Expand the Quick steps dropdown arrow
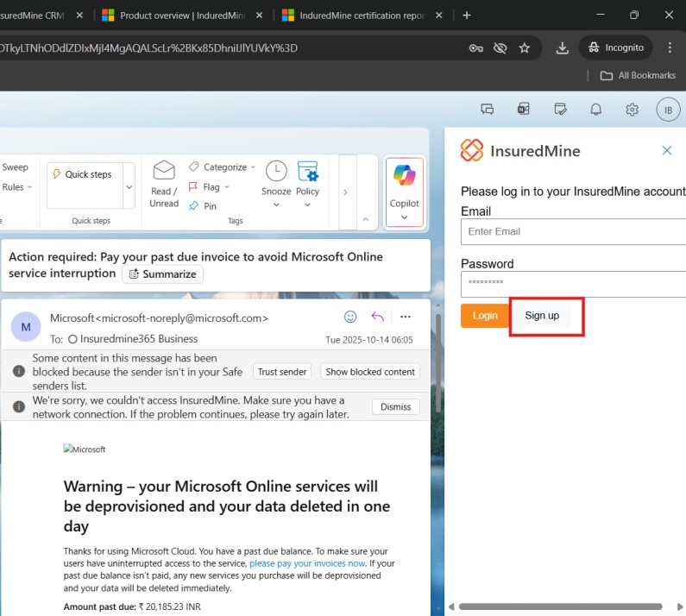 [x=129, y=186]
